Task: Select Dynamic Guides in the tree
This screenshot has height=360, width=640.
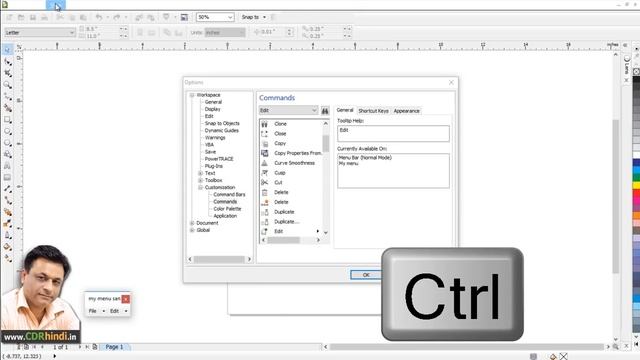Action: 222,131
